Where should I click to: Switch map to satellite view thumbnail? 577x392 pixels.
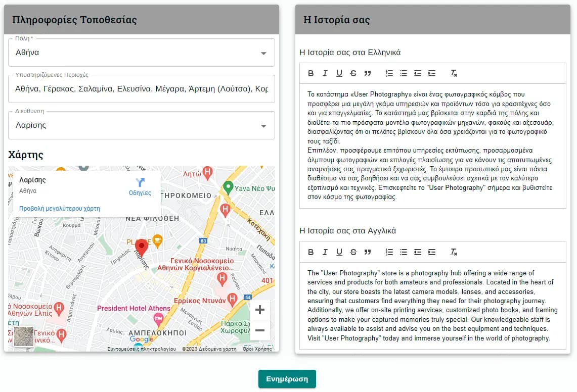24,336
